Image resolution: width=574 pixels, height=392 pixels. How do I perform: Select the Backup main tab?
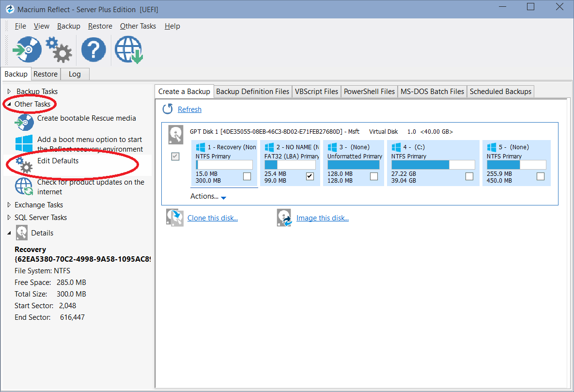pyautogui.click(x=16, y=74)
